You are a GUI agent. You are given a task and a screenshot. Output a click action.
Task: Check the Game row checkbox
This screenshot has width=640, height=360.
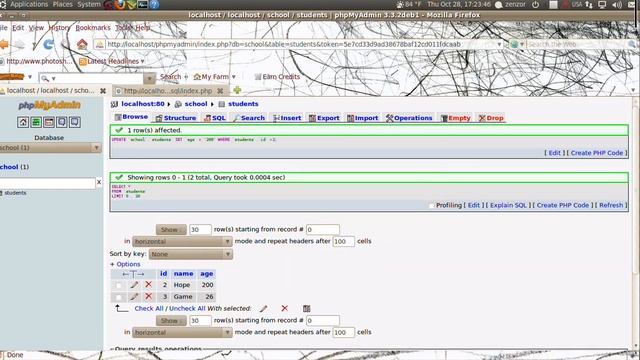tap(118, 297)
